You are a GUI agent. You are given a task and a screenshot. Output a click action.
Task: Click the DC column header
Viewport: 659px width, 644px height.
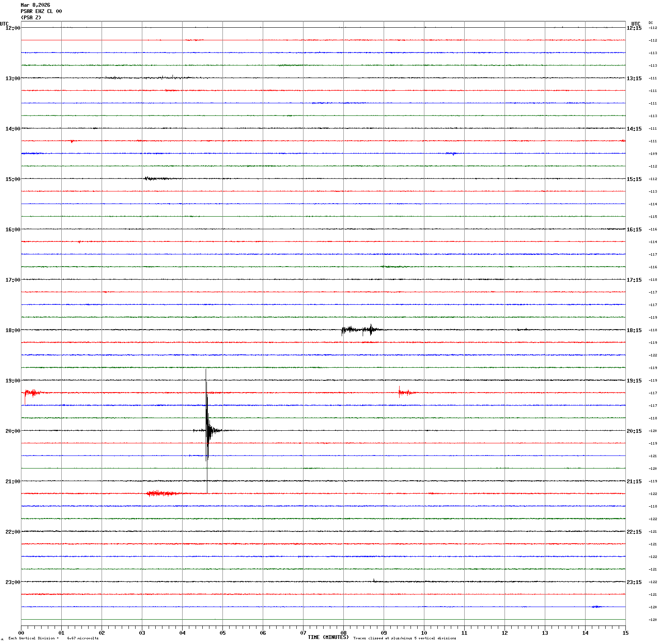tap(651, 23)
